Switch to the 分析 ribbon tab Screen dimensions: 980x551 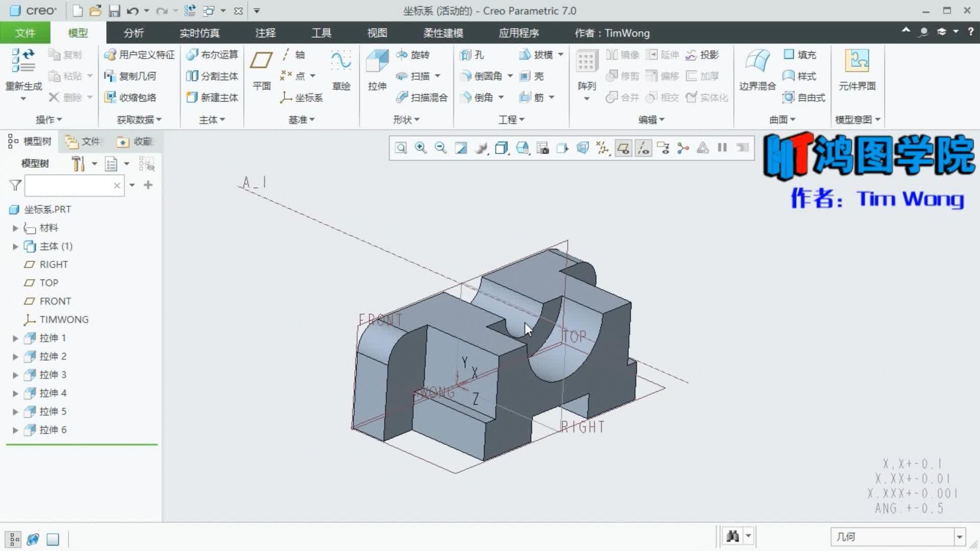pyautogui.click(x=134, y=33)
